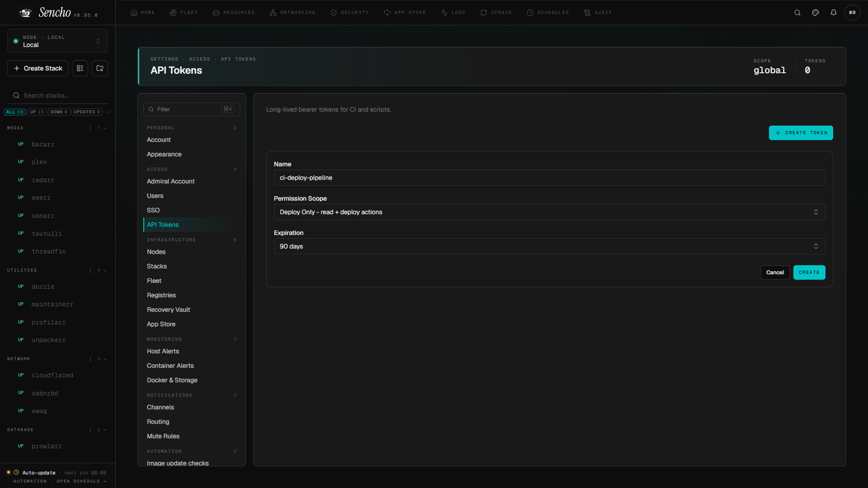Click the Create Token button
Screen dimensions: 868x488
click(x=801, y=133)
